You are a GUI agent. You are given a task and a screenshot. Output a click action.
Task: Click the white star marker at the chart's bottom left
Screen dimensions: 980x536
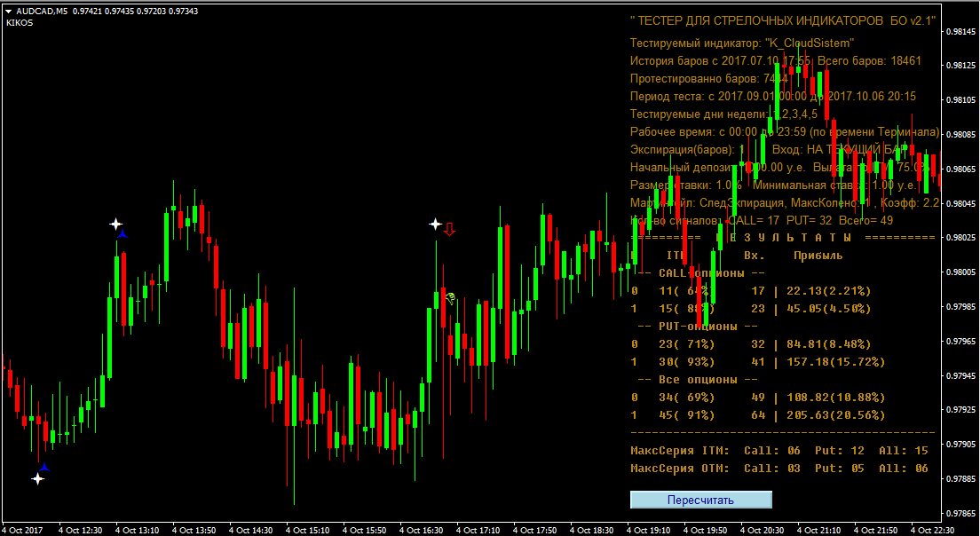coord(38,479)
